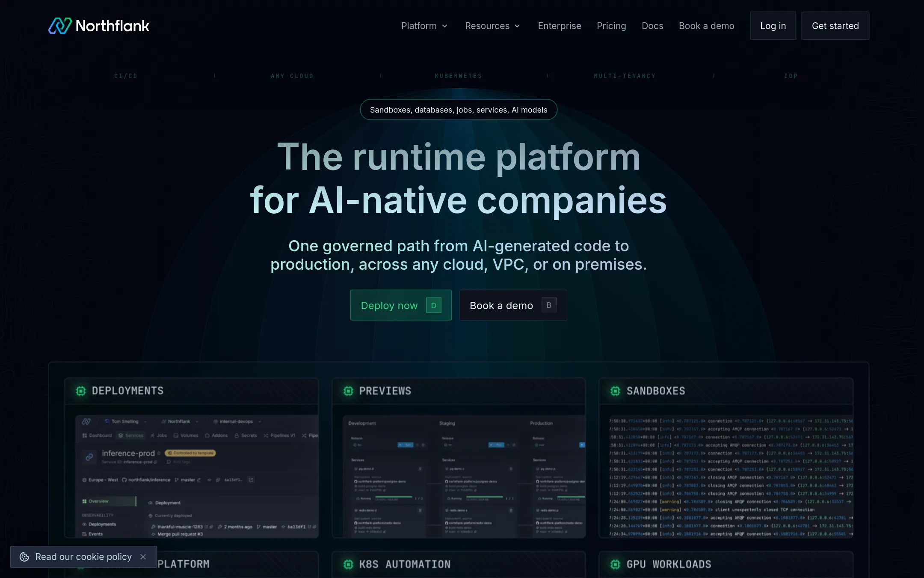Click the Northflank logo icon
Image resolution: width=924 pixels, height=578 pixels.
pos(60,26)
